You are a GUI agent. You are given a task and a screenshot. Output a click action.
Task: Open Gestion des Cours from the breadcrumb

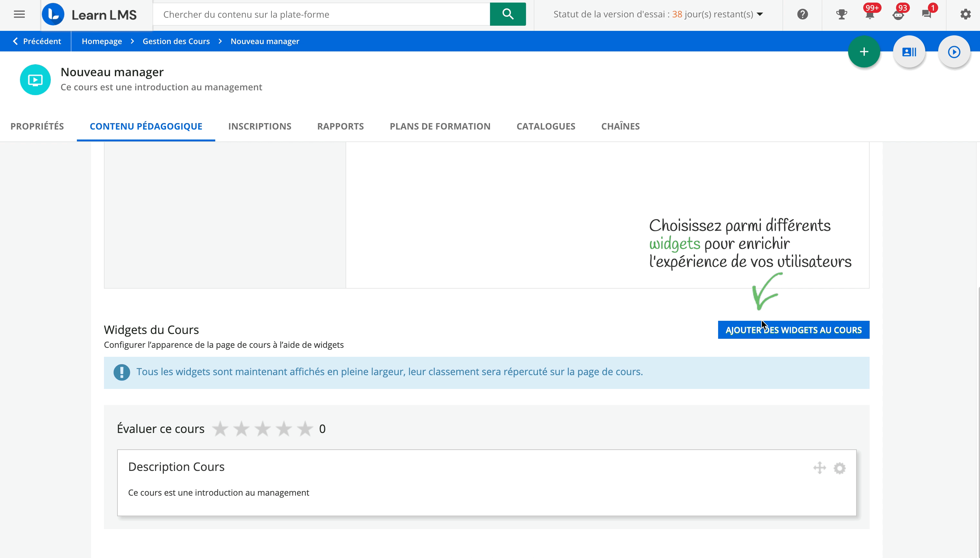coord(176,41)
